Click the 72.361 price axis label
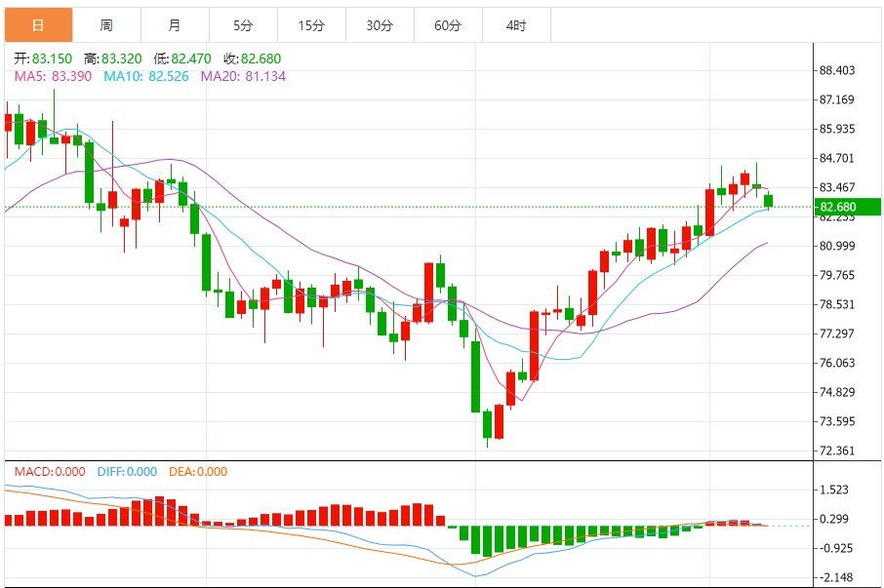The width and height of the screenshot is (884, 588). coord(836,451)
